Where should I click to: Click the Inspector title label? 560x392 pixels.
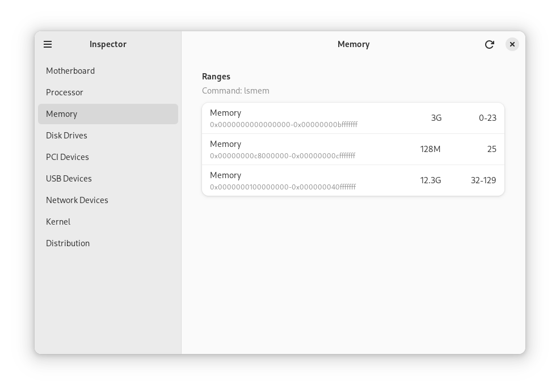tap(108, 44)
